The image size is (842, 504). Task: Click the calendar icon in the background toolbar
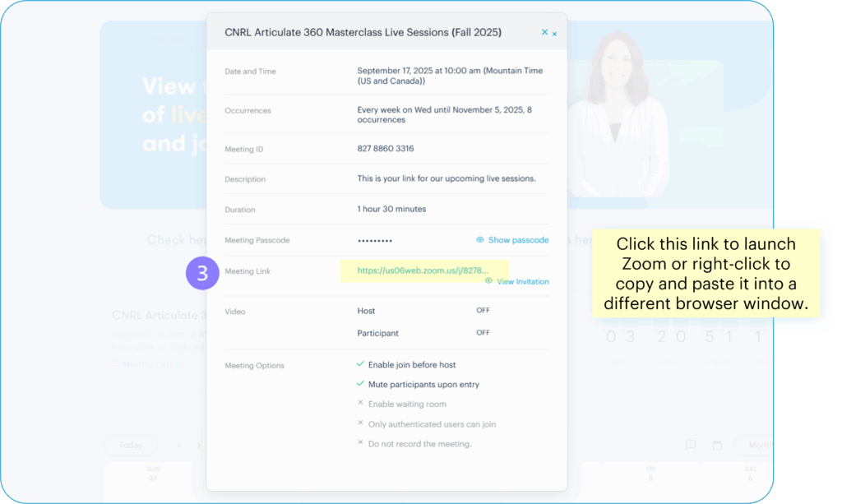coord(717,445)
